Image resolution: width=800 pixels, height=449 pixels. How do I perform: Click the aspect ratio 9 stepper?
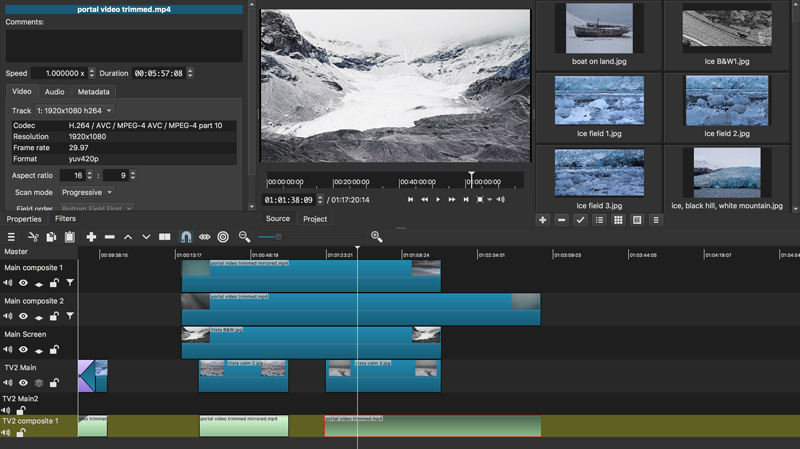133,176
